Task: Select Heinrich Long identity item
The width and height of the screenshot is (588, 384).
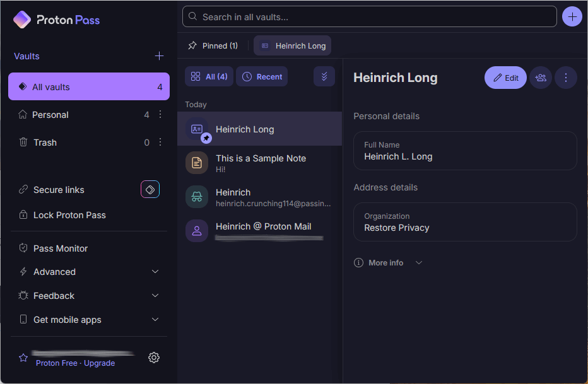Action: pyautogui.click(x=259, y=129)
